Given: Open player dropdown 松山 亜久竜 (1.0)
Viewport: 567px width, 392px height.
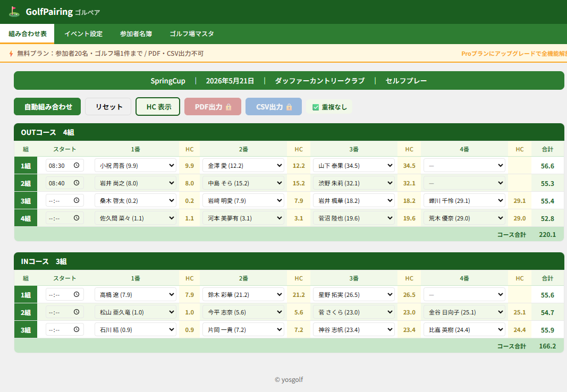Looking at the screenshot, I should click(x=136, y=312).
